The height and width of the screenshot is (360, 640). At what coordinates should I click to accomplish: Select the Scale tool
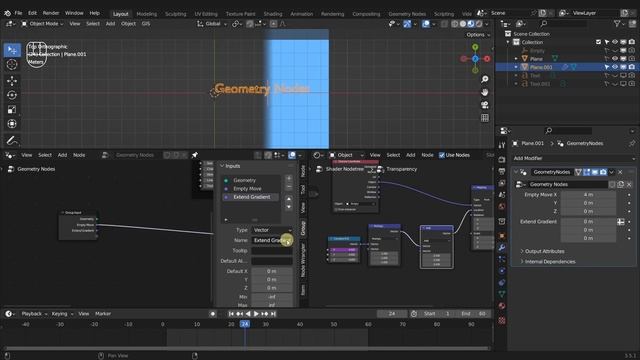(12, 109)
